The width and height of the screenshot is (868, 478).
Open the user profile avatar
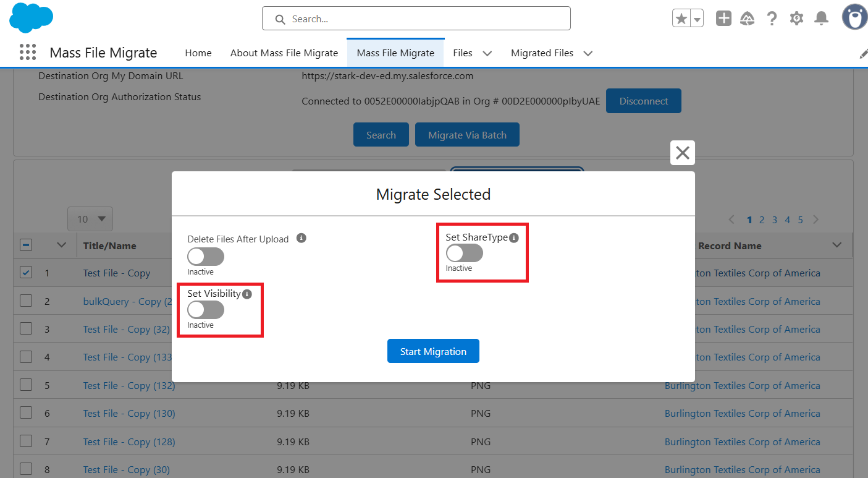coord(855,17)
